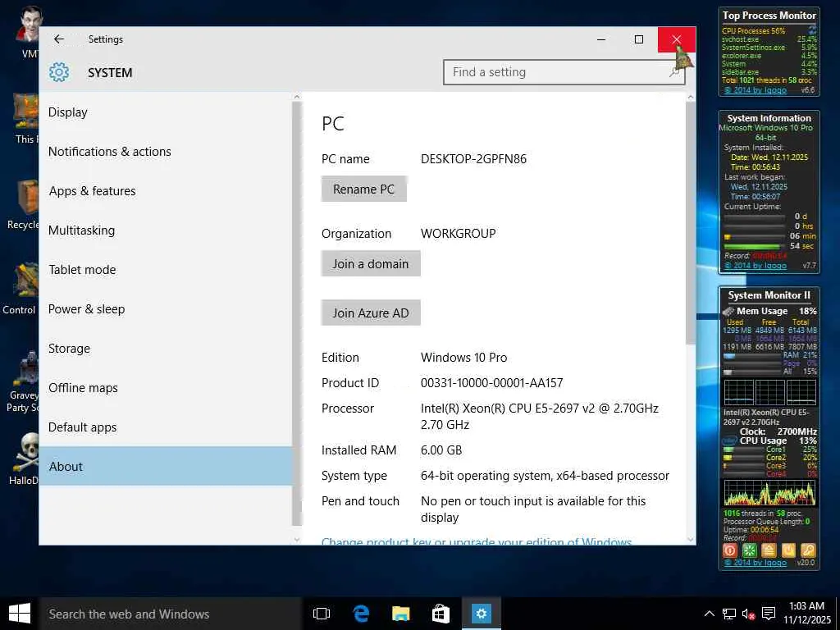Click the down arrow of About pane scrollbar
This screenshot has width=840, height=630.
coord(691,540)
